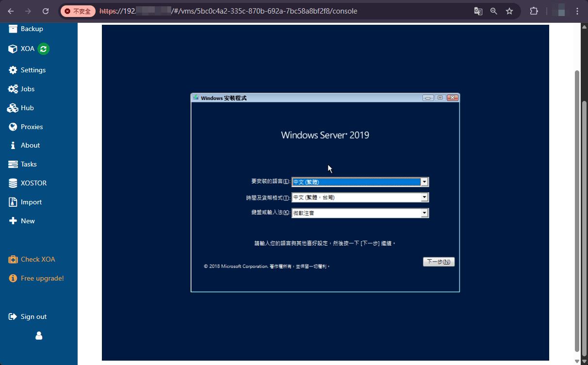Click the Free upgrade! link

tap(42, 278)
